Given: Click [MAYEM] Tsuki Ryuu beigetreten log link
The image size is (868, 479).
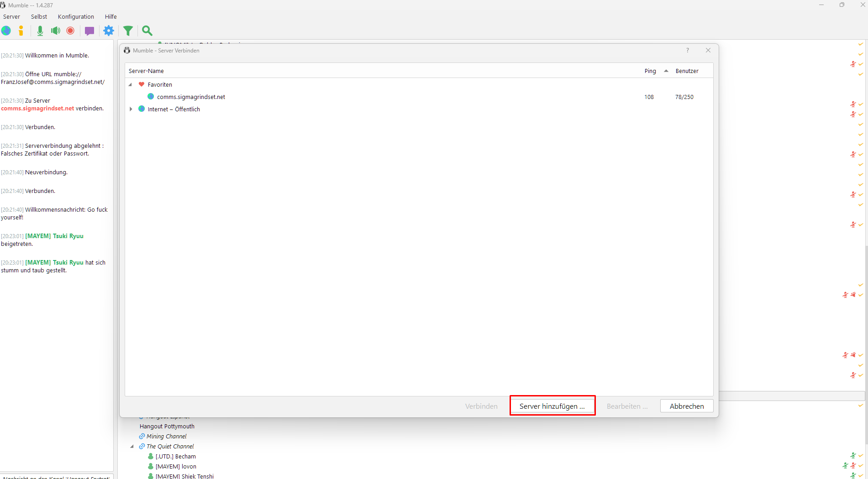Looking at the screenshot, I should [x=54, y=236].
